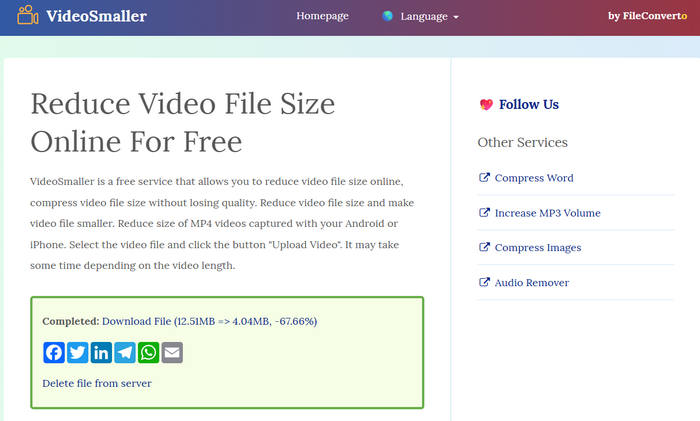700x421 pixels.
Task: Open the Compress Word service link
Action: (534, 178)
